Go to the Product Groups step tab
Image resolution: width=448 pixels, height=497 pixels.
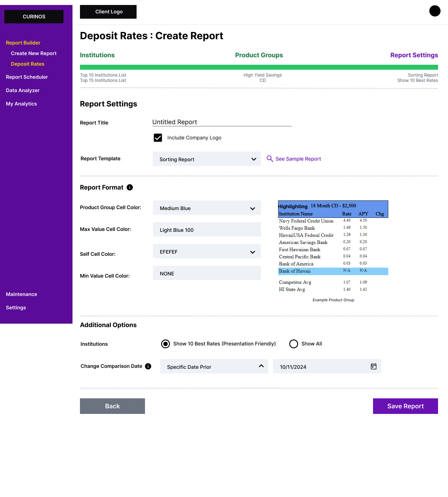[x=259, y=55]
